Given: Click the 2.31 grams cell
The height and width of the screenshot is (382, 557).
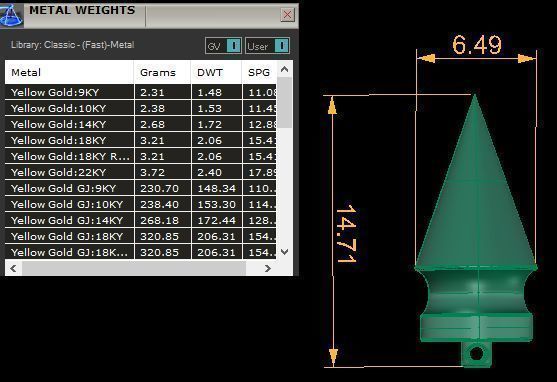Looking at the screenshot, I should coord(163,92).
